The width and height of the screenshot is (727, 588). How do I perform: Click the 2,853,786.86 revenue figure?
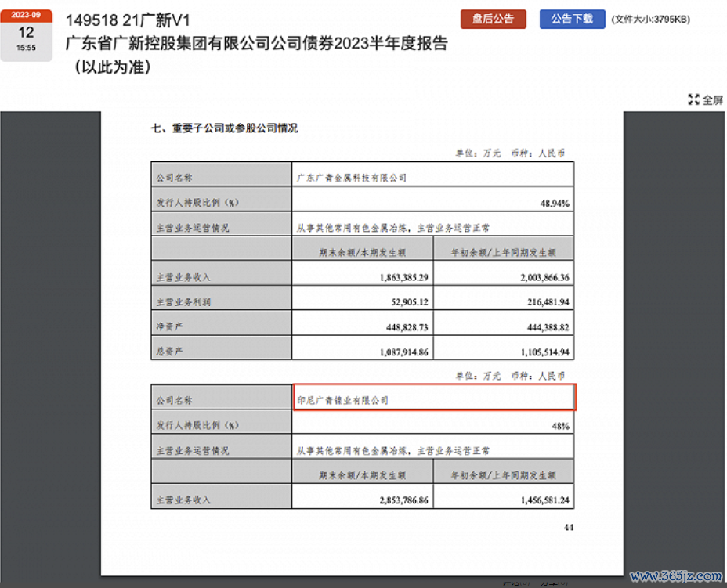[396, 499]
